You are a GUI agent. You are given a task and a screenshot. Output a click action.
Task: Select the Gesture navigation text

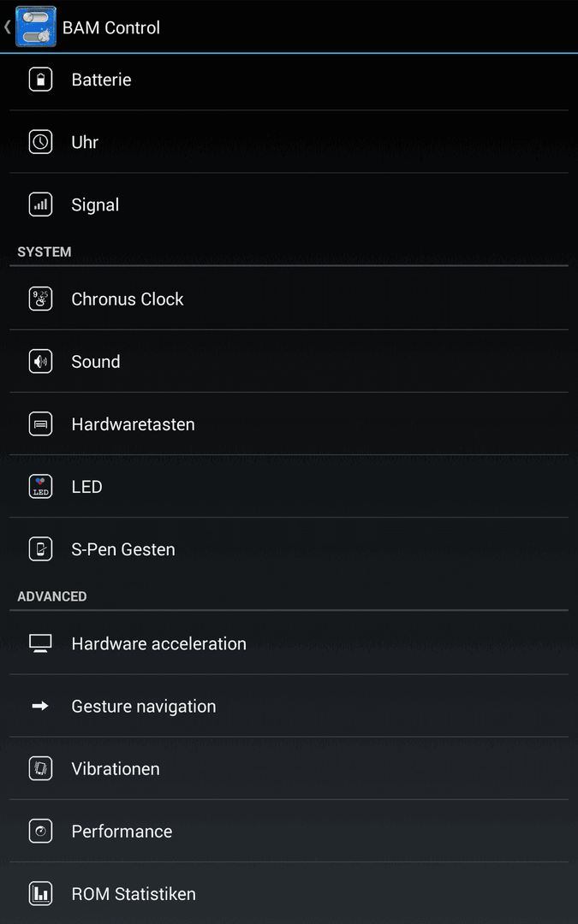click(x=143, y=706)
